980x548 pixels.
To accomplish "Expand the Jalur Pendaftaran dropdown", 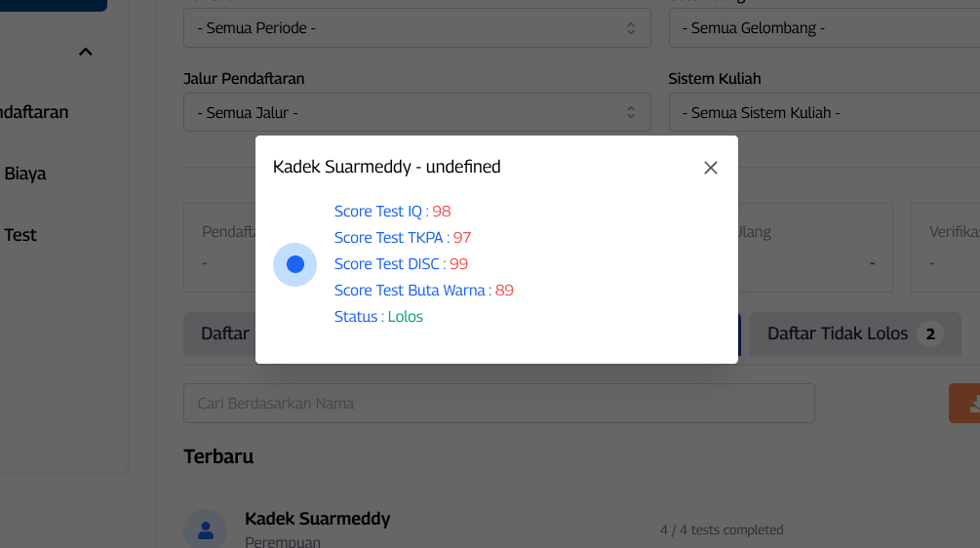I will pos(416,113).
